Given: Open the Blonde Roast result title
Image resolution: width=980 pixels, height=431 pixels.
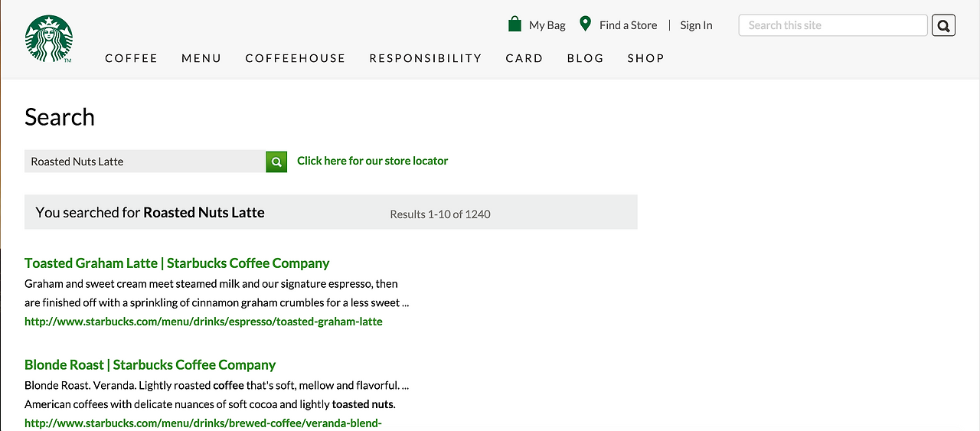Looking at the screenshot, I should 150,365.
